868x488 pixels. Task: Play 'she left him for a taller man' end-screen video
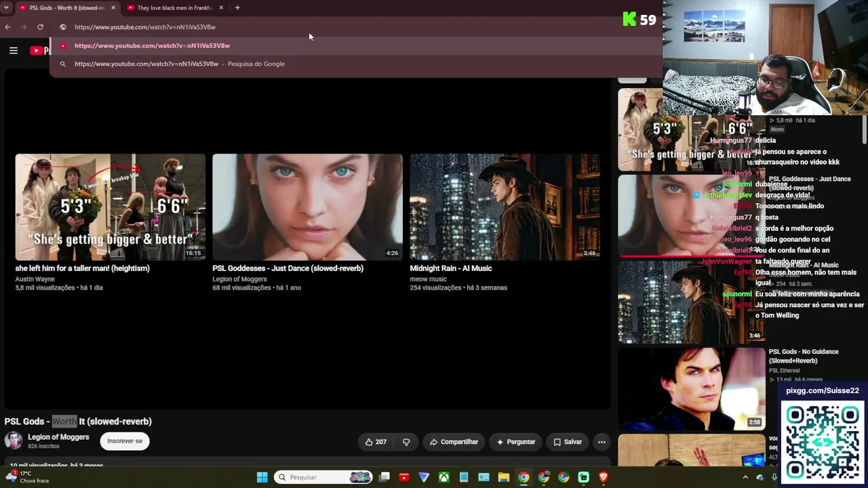tap(110, 207)
